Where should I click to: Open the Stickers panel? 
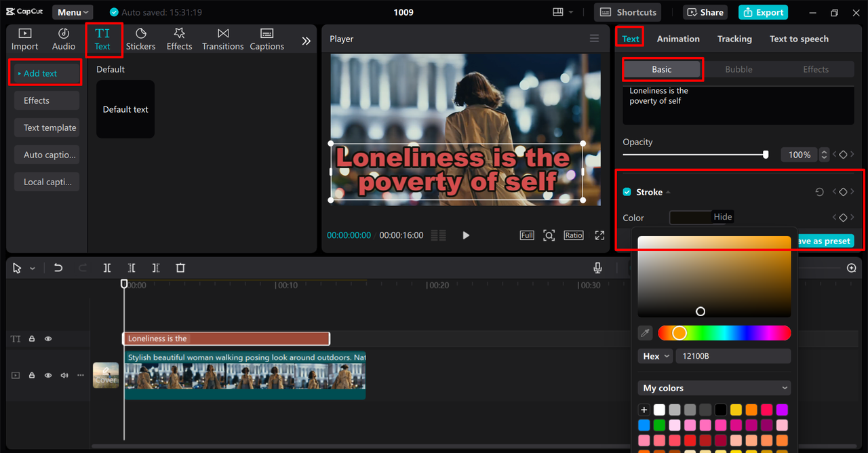[x=140, y=39]
